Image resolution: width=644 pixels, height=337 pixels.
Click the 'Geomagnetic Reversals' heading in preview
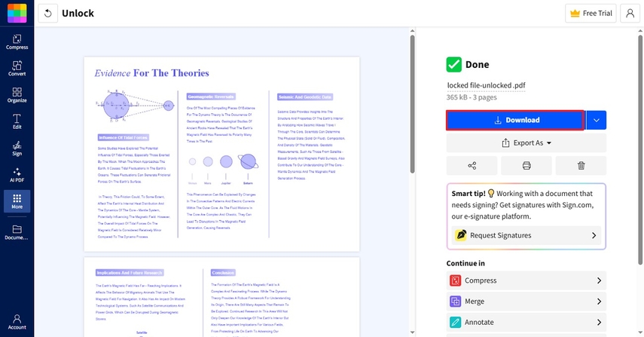click(x=211, y=97)
